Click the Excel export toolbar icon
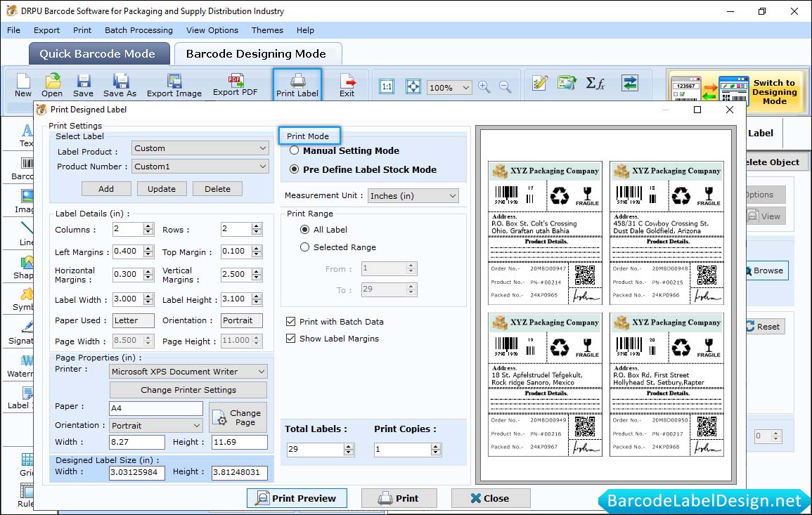 tap(567, 83)
